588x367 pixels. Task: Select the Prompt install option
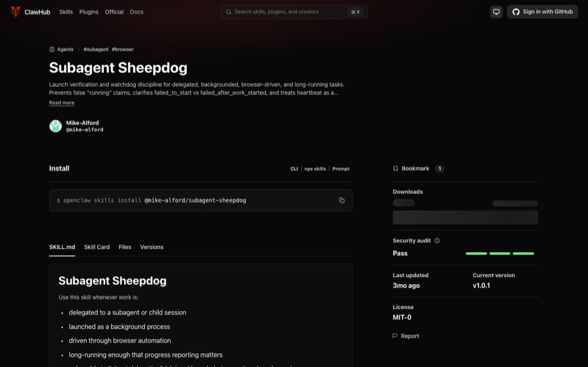(x=340, y=168)
